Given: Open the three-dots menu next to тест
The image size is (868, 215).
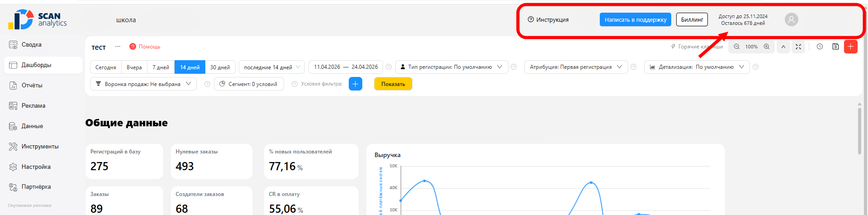Looking at the screenshot, I should coord(118,46).
